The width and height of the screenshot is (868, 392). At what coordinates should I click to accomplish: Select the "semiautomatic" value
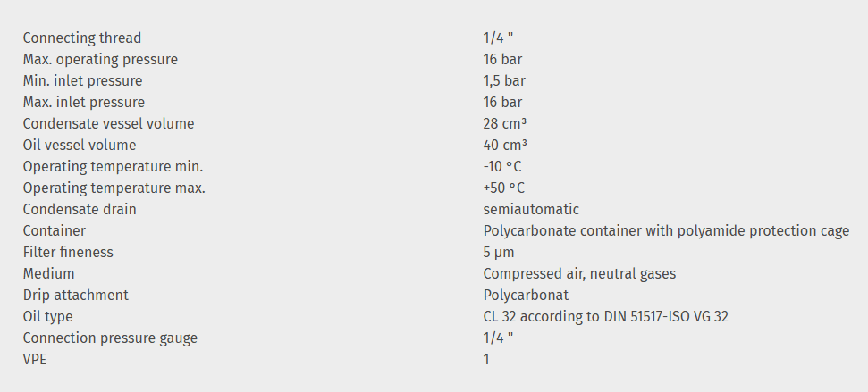pyautogui.click(x=531, y=209)
